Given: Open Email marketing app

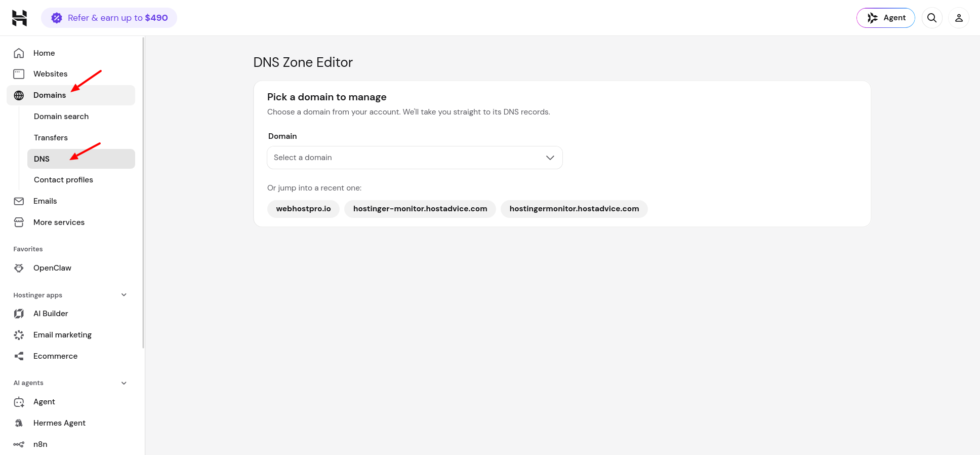Looking at the screenshot, I should click(x=71, y=335).
